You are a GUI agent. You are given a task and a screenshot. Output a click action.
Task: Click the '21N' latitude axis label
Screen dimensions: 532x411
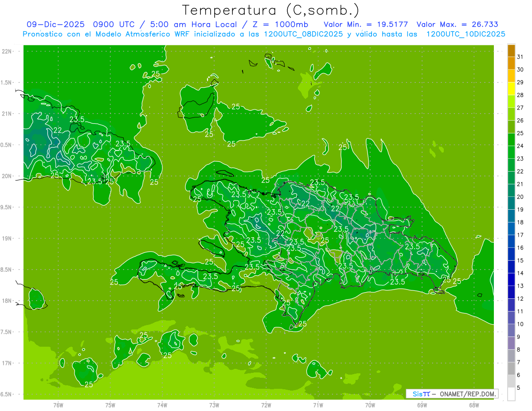pyautogui.click(x=6, y=114)
